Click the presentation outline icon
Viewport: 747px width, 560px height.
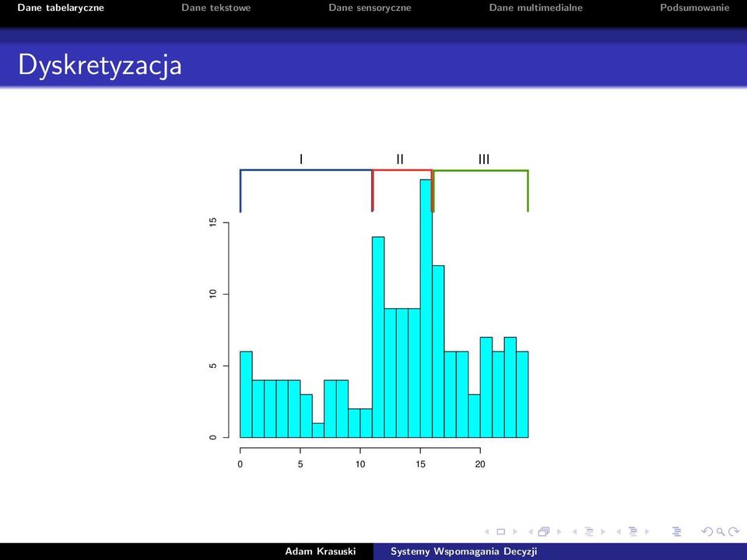click(676, 531)
